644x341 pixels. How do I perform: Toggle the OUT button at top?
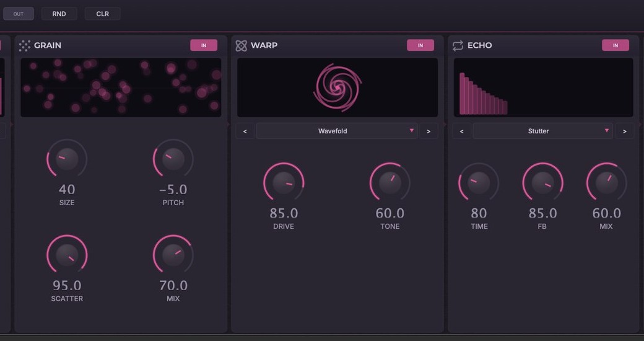point(19,14)
